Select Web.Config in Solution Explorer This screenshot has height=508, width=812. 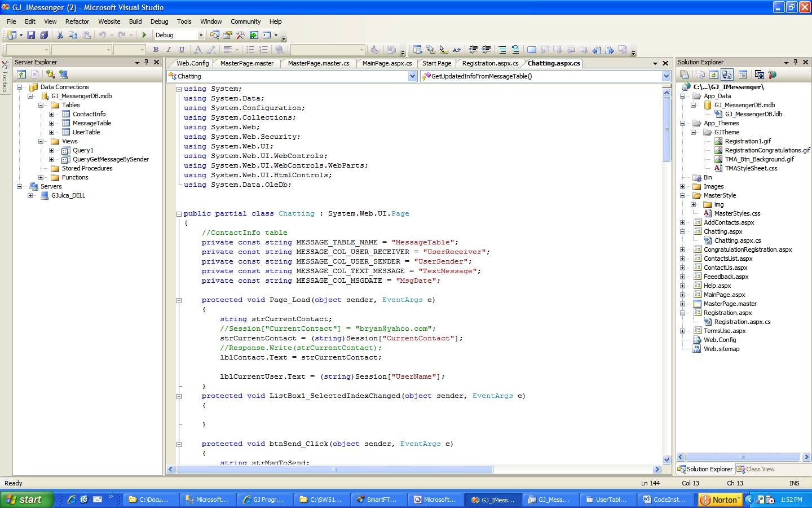[720, 340]
